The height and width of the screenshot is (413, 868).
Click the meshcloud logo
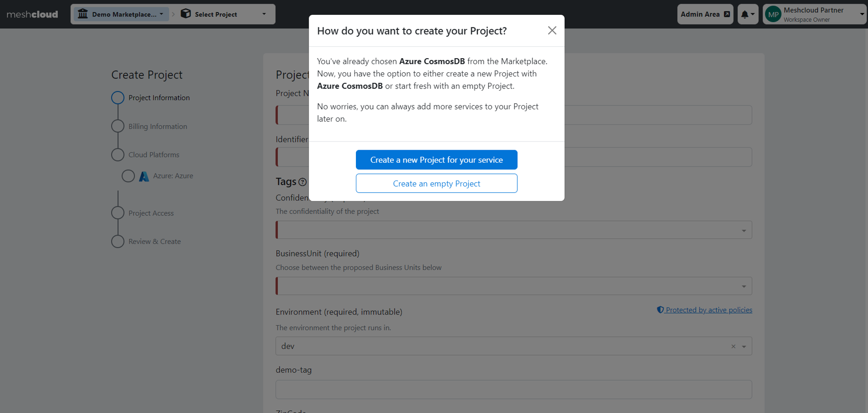[32, 14]
